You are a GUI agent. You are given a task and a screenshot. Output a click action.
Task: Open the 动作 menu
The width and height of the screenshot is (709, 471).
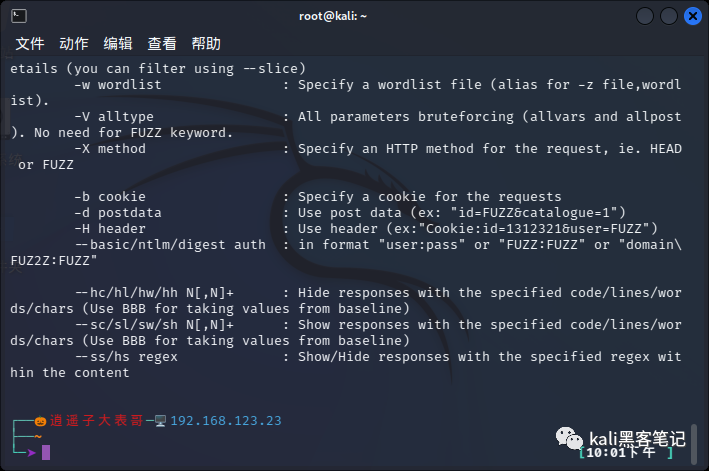[74, 44]
